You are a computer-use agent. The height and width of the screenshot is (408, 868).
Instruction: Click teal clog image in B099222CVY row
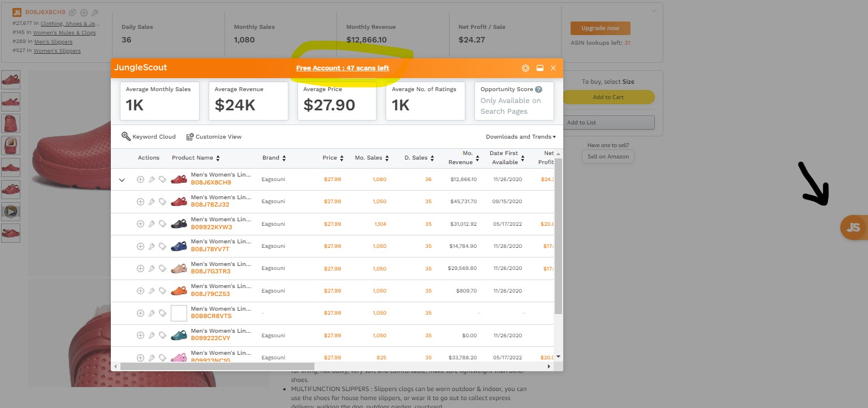(179, 336)
